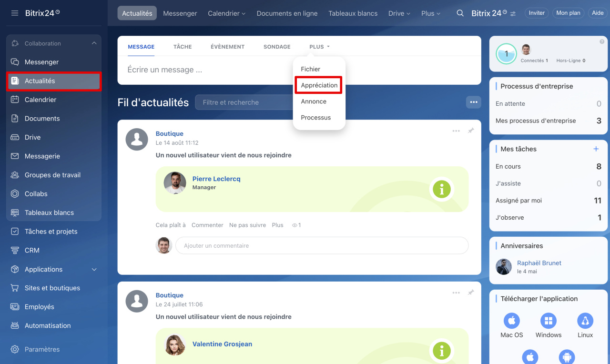Click the help question mark in pulse widget
610x364 pixels.
click(602, 42)
